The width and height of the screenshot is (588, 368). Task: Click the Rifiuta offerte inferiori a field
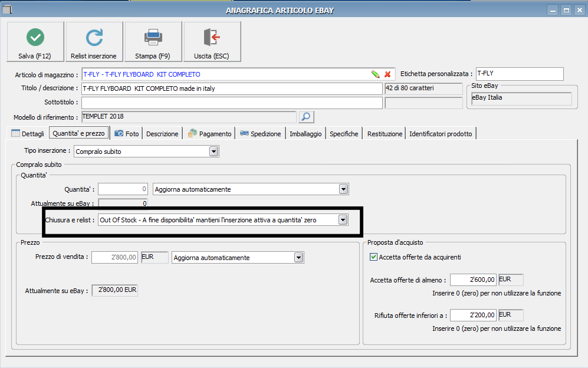click(473, 315)
